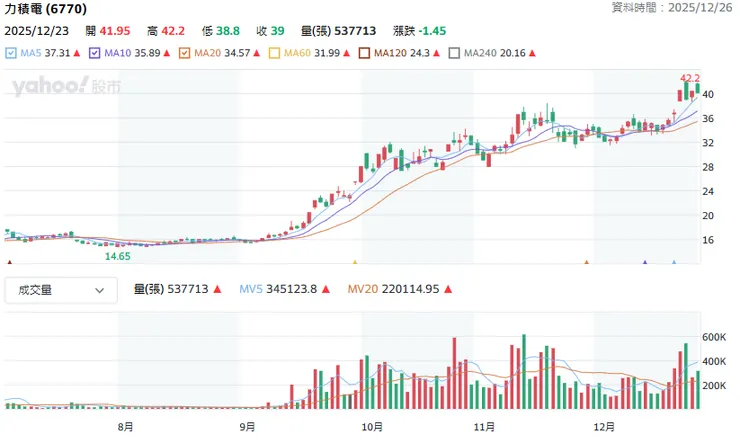Click the light blue event marker under the chart
Screen dimensions: 740x441
tap(674, 262)
